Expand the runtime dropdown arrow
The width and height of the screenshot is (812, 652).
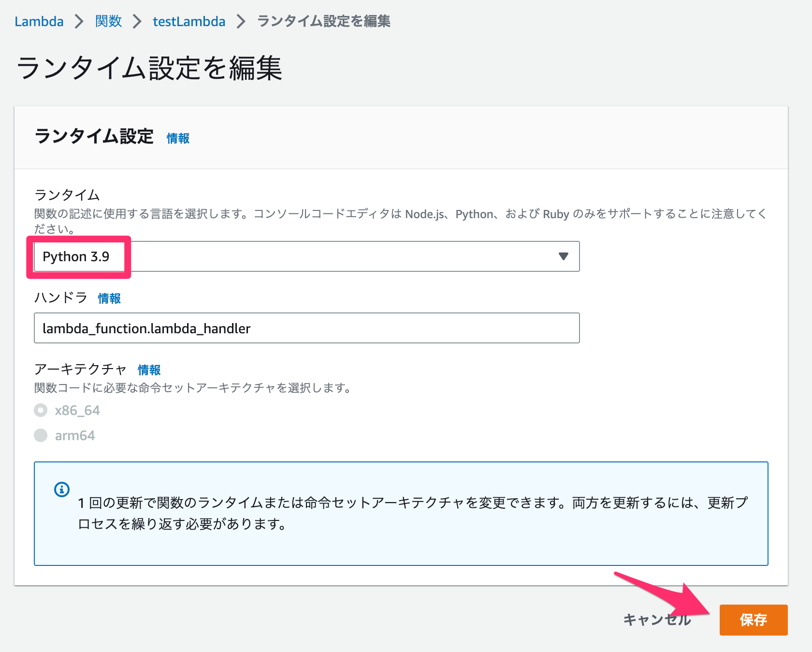pos(563,256)
